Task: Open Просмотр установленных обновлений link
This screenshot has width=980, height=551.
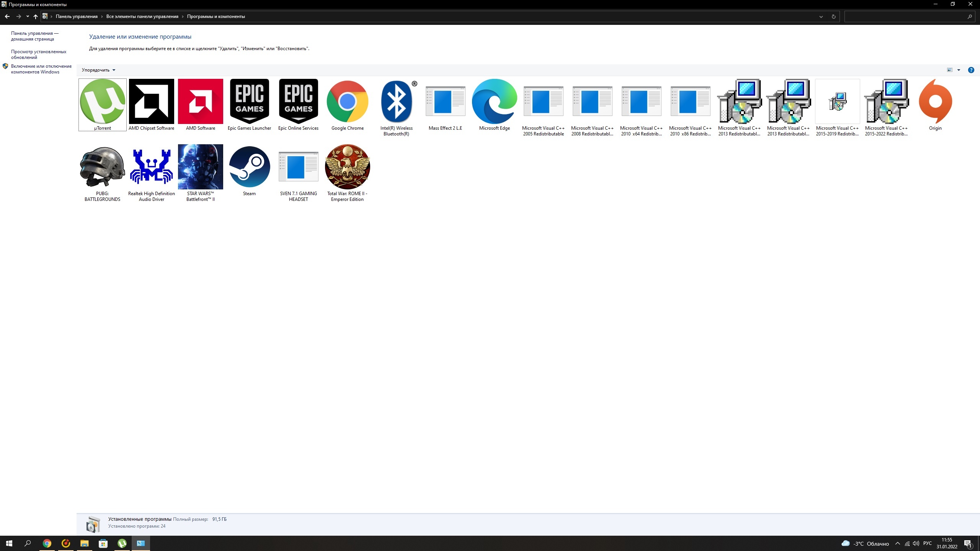Action: [38, 54]
